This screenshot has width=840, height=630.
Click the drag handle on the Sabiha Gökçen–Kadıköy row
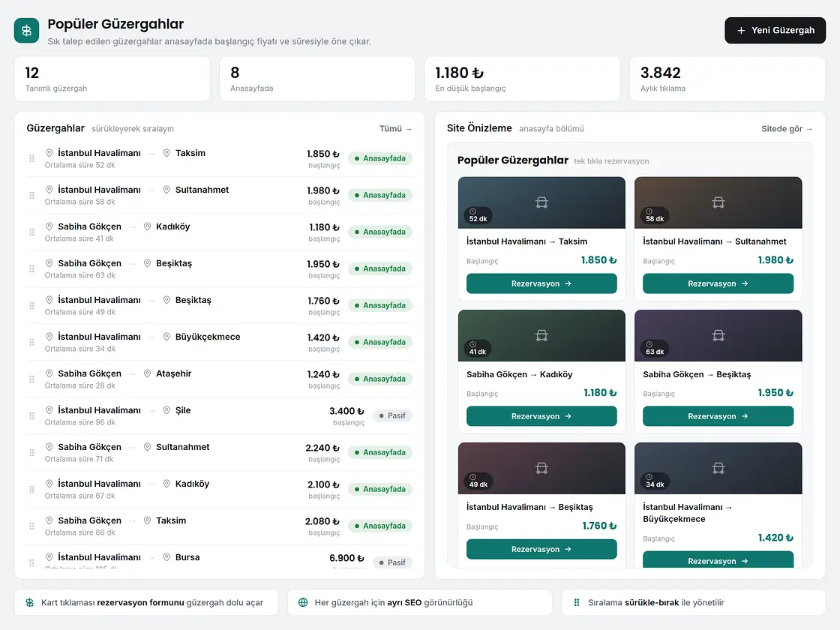tap(31, 232)
